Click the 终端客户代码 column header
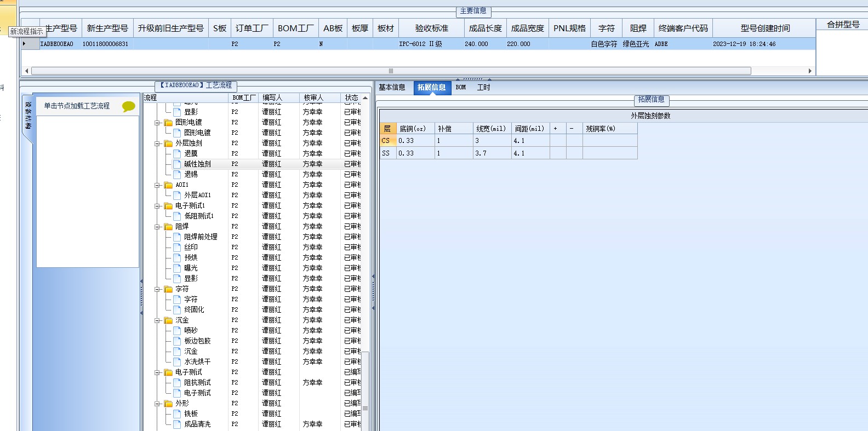Image resolution: width=868 pixels, height=431 pixels. (x=683, y=28)
